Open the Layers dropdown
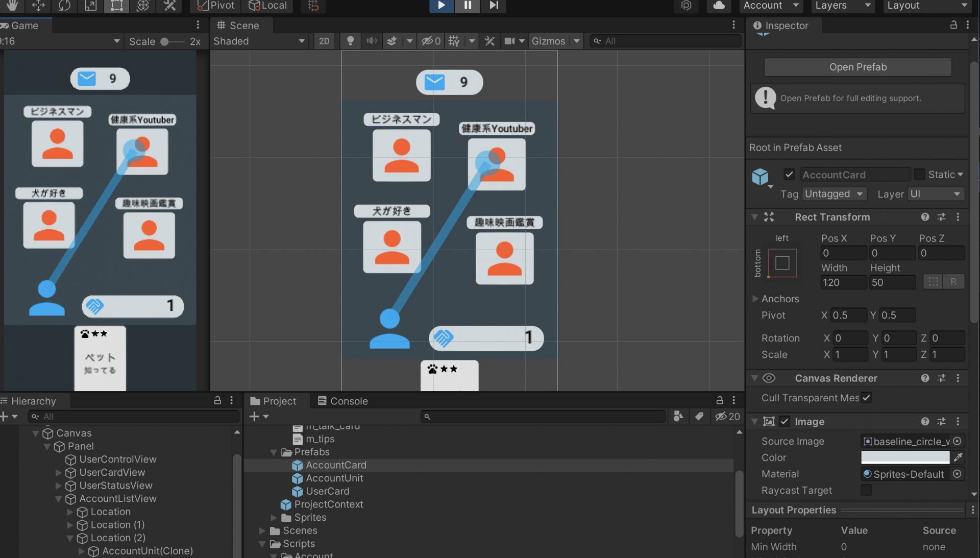Image resolution: width=980 pixels, height=558 pixels. pos(843,5)
